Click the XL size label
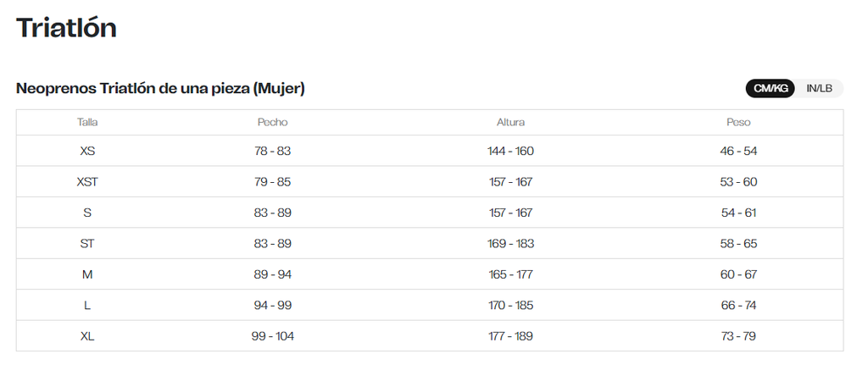This screenshot has height=365, width=868. pyautogui.click(x=87, y=336)
